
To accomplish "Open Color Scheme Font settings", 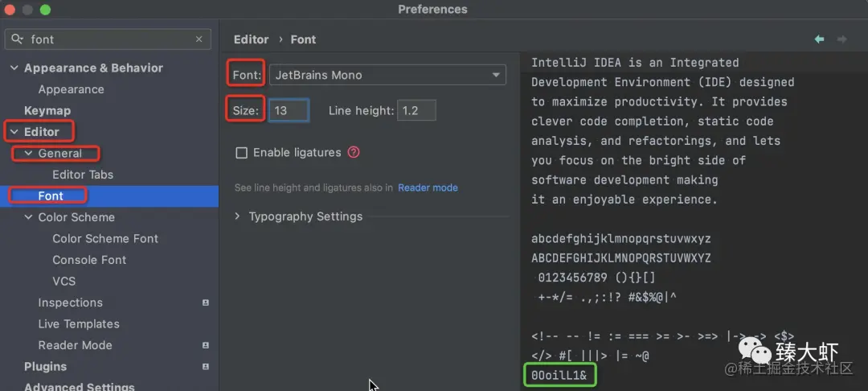I will click(x=105, y=239).
